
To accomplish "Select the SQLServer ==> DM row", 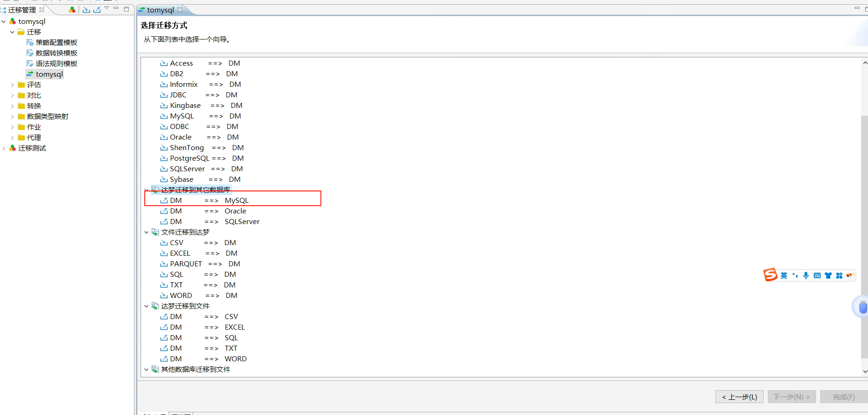I will point(202,169).
